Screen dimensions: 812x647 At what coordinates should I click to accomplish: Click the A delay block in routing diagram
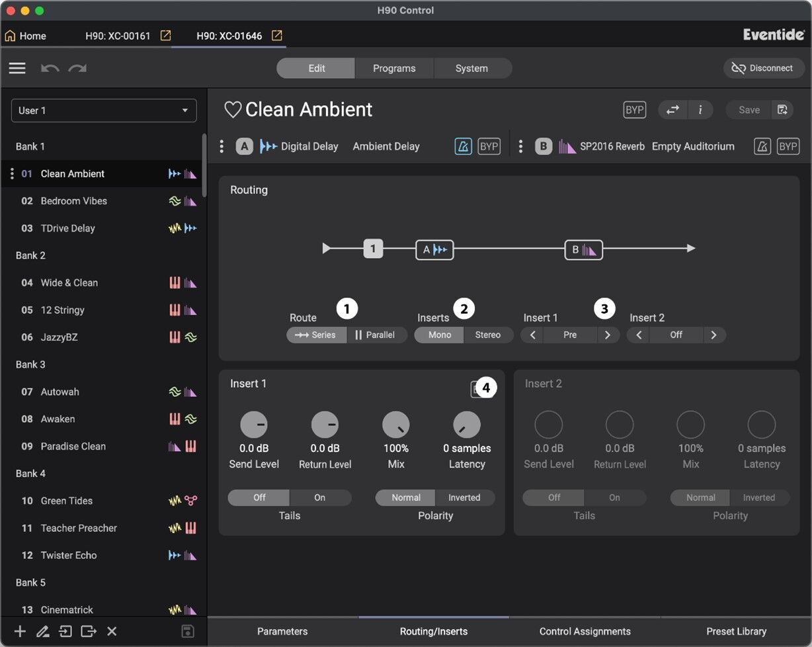434,249
